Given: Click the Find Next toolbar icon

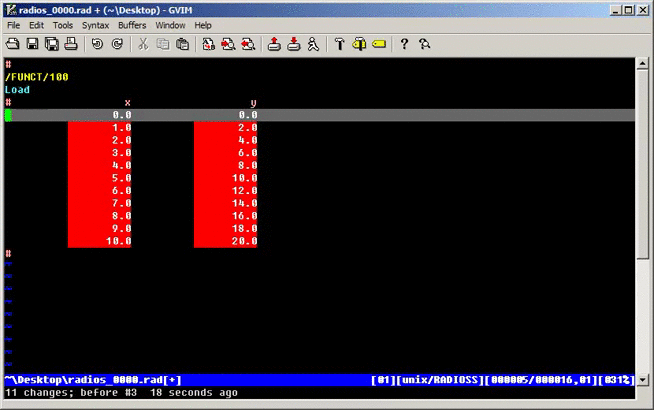Looking at the screenshot, I should coord(228,44).
